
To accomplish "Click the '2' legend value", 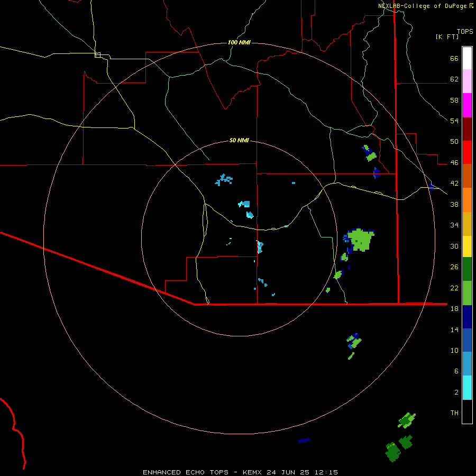I will pyautogui.click(x=456, y=392).
